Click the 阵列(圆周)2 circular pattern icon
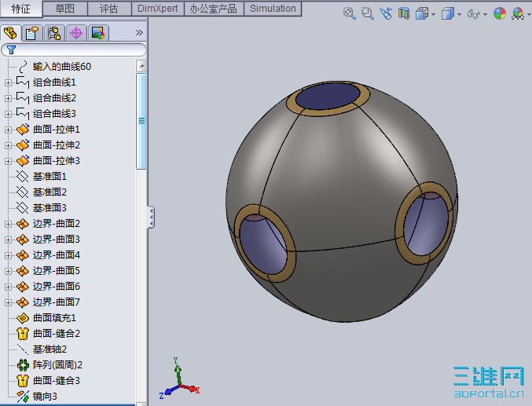 (x=23, y=365)
